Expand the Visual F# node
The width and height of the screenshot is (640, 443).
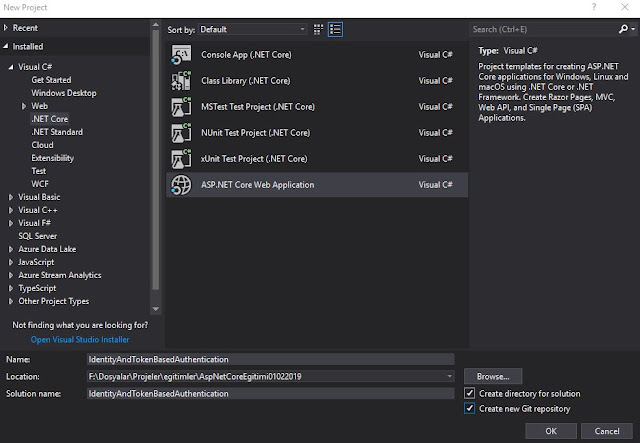point(11,223)
